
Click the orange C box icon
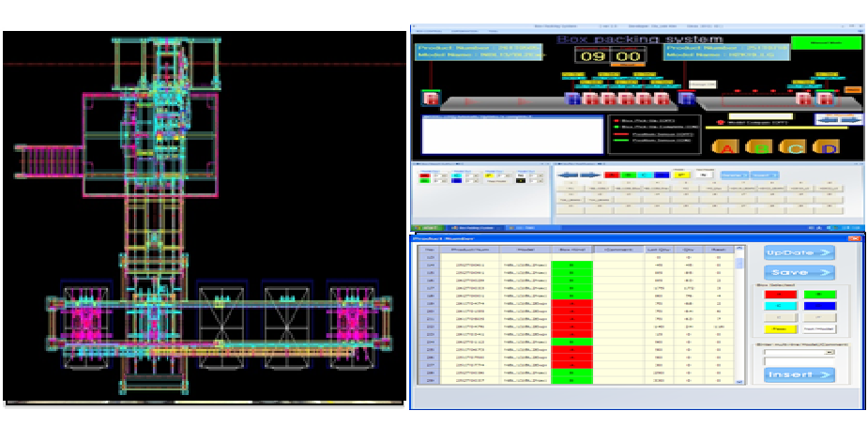795,147
